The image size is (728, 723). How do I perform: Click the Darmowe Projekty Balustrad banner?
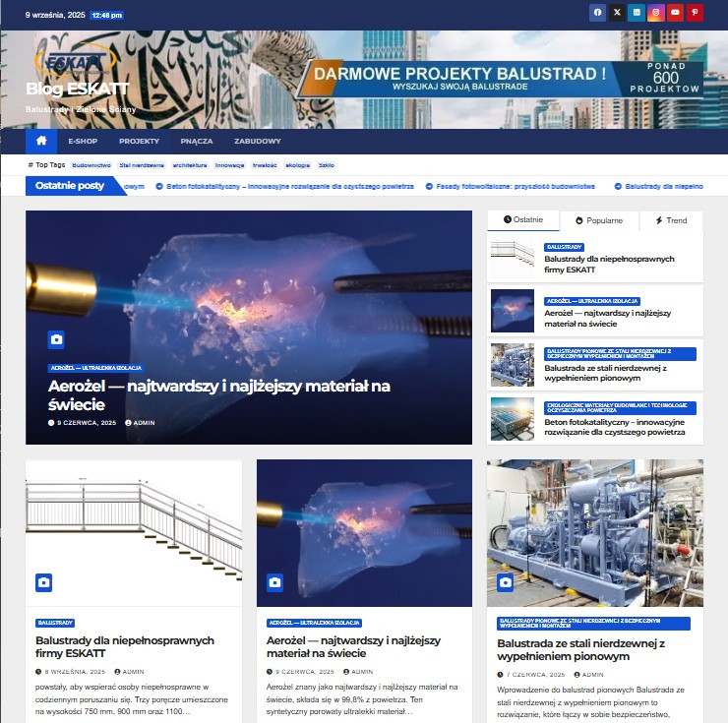click(500, 79)
